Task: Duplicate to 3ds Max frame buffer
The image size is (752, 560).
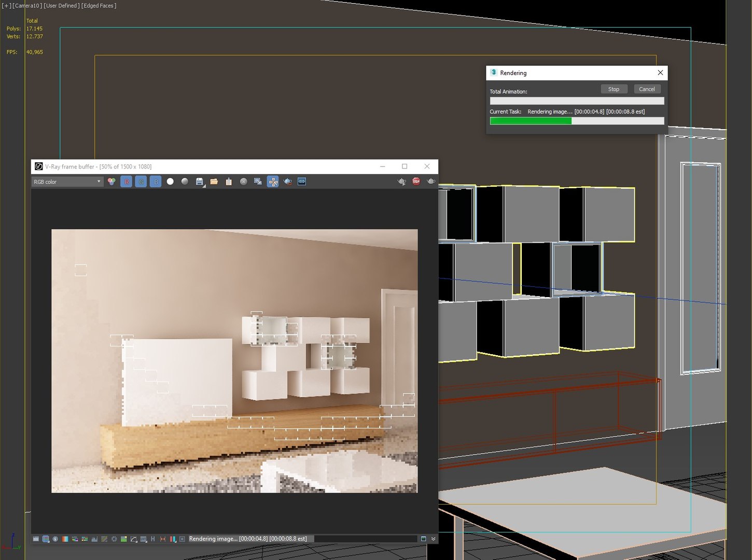Action: coord(258,181)
